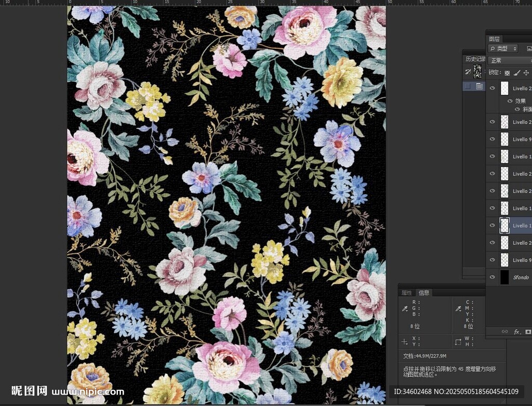Open the RGB eyedropper options in Info panel
This screenshot has width=532, height=406.
tap(405, 308)
